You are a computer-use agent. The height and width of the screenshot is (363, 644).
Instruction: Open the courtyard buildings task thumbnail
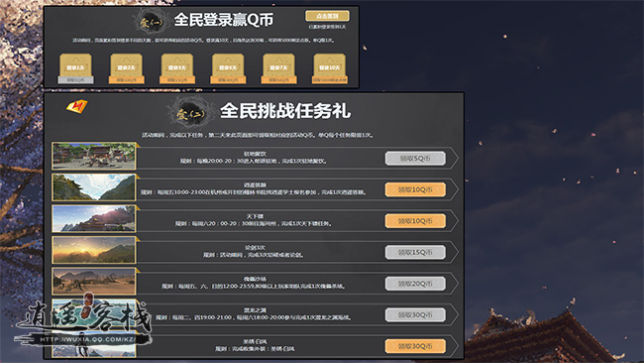[94, 157]
